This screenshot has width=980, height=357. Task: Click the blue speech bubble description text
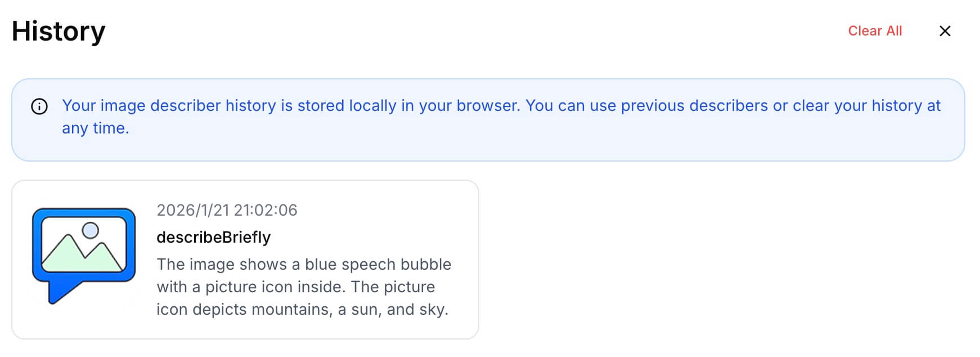coord(304,264)
